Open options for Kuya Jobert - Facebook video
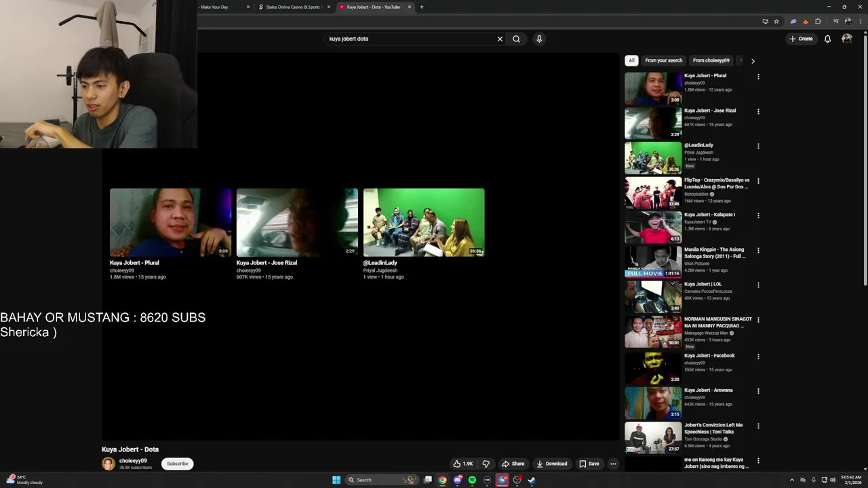The image size is (868, 488). point(758,357)
